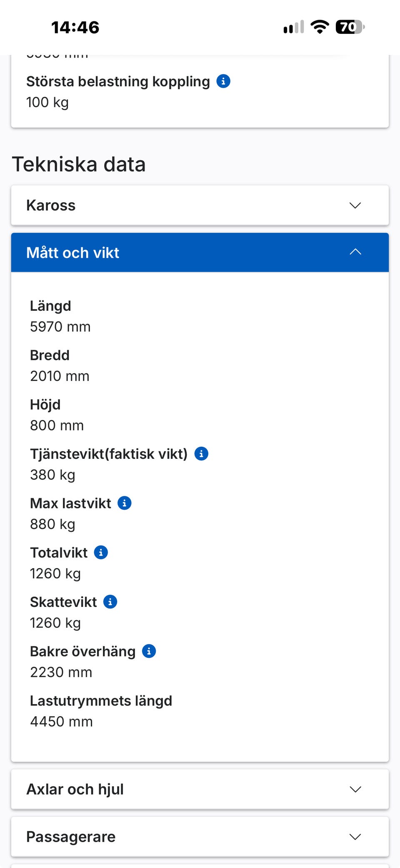The height and width of the screenshot is (868, 400).
Task: Tap info icon next to Tjänstevikt(faktisk vikt)
Action: 201,453
